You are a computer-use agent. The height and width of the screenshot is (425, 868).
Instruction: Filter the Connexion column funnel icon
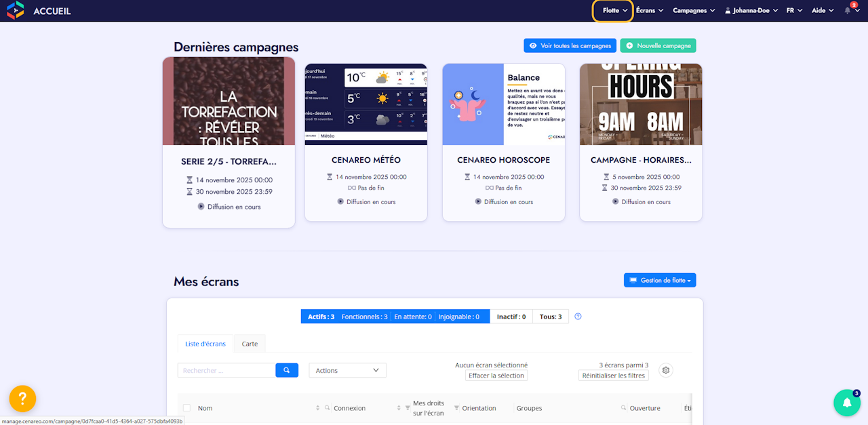408,408
